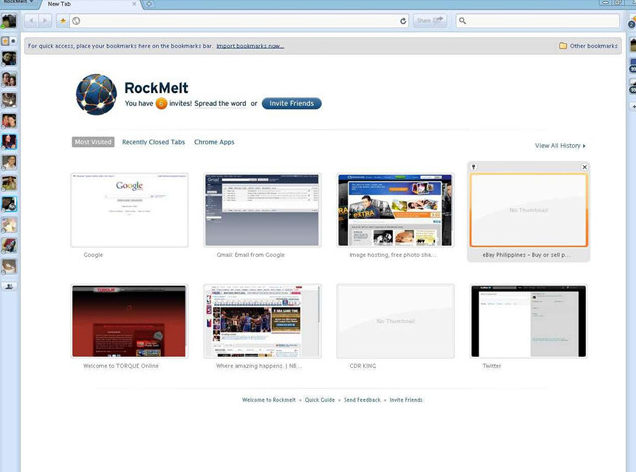This screenshot has width=636, height=472.
Task: Open the Twitter thumbnail
Action: 529,321
